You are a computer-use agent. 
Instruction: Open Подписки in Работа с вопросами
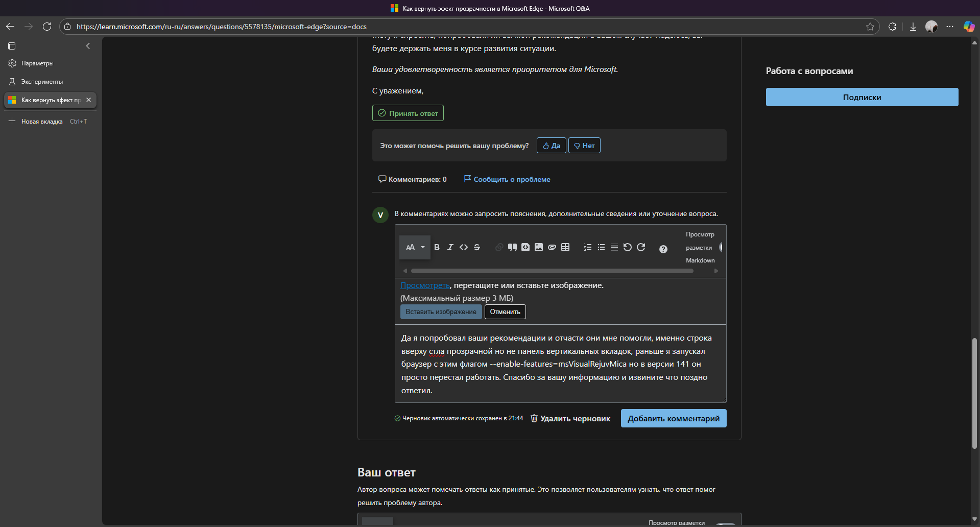coord(862,97)
